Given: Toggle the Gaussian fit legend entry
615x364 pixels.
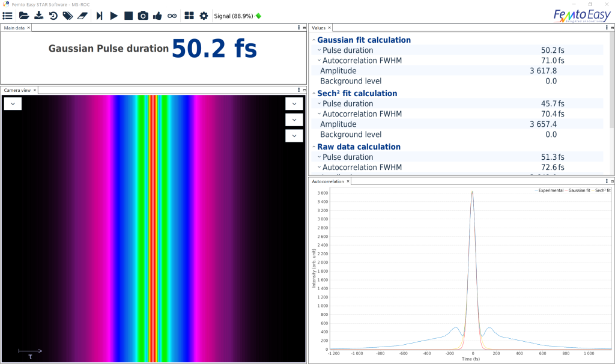Looking at the screenshot, I should [x=577, y=190].
